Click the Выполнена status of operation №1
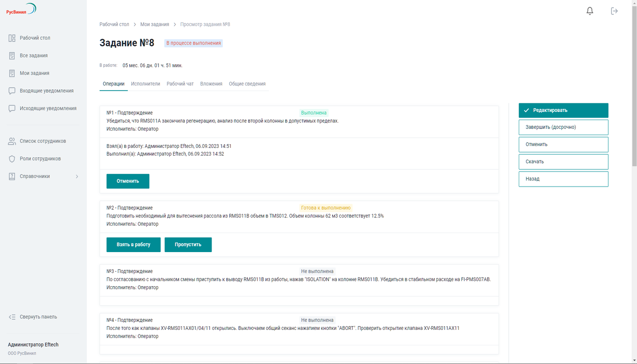 (314, 113)
